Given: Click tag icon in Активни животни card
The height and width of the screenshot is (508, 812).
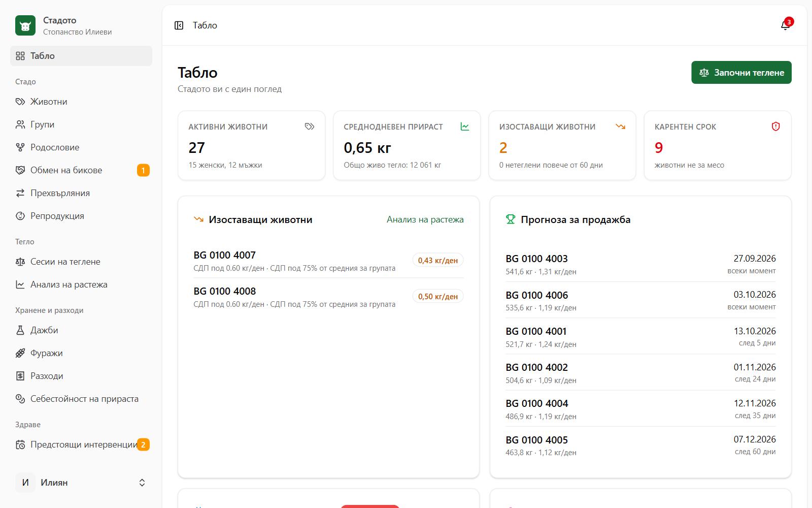Looking at the screenshot, I should pyautogui.click(x=310, y=126).
